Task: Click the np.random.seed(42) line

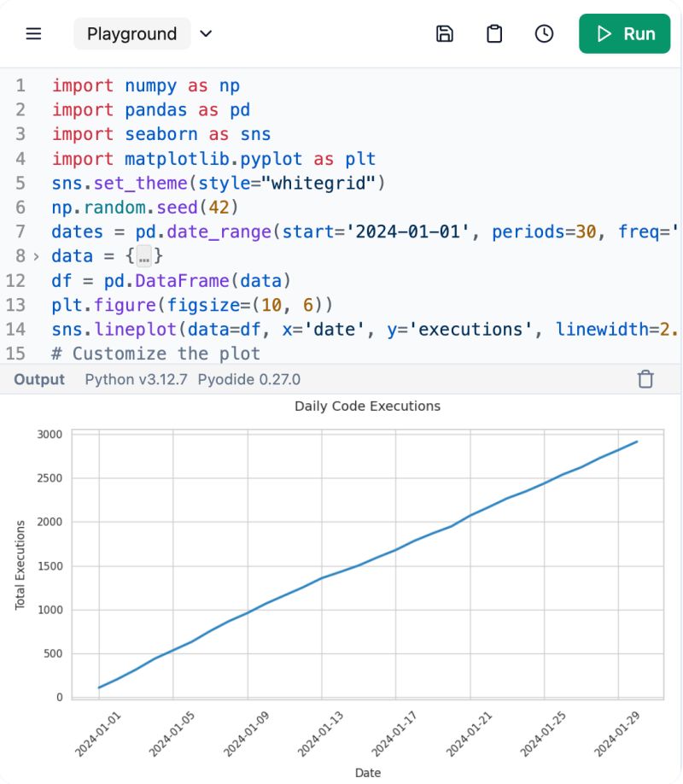Action: 145,208
